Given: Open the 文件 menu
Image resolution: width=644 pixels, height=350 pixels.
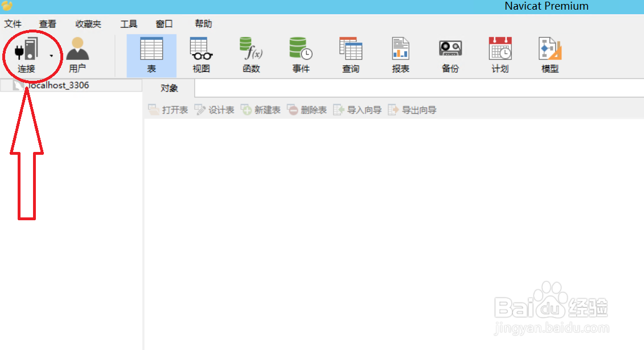Looking at the screenshot, I should (x=13, y=23).
